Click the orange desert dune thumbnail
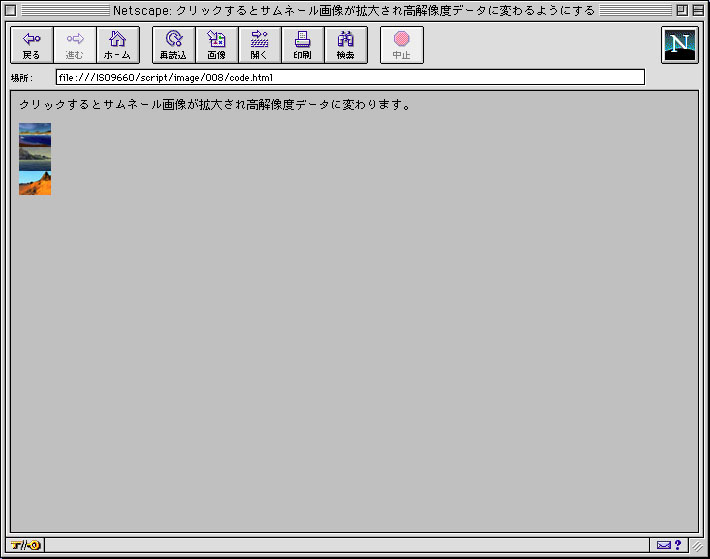The image size is (710, 559). tap(35, 183)
